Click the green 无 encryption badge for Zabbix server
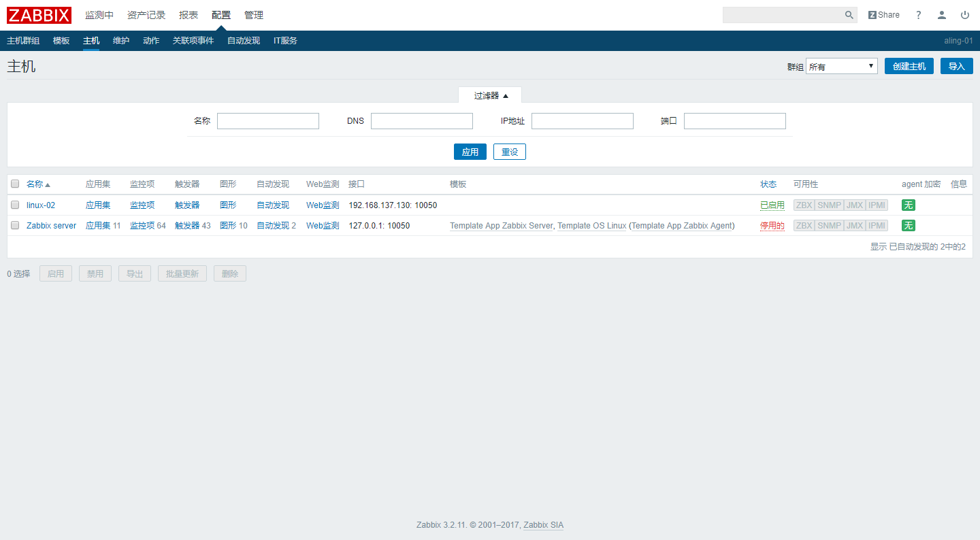The image size is (980, 540). coord(908,225)
